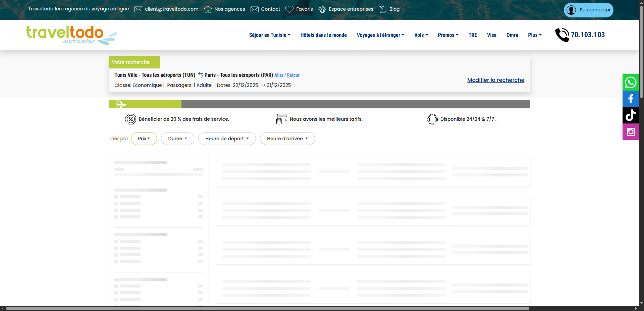Click the user avatar in Se connecter
Screen dimensions: 644x311
[x=571, y=10]
